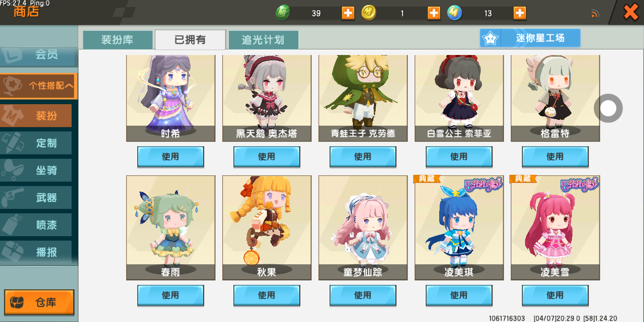Open the 喷漆 spray paint category

pyautogui.click(x=36, y=225)
